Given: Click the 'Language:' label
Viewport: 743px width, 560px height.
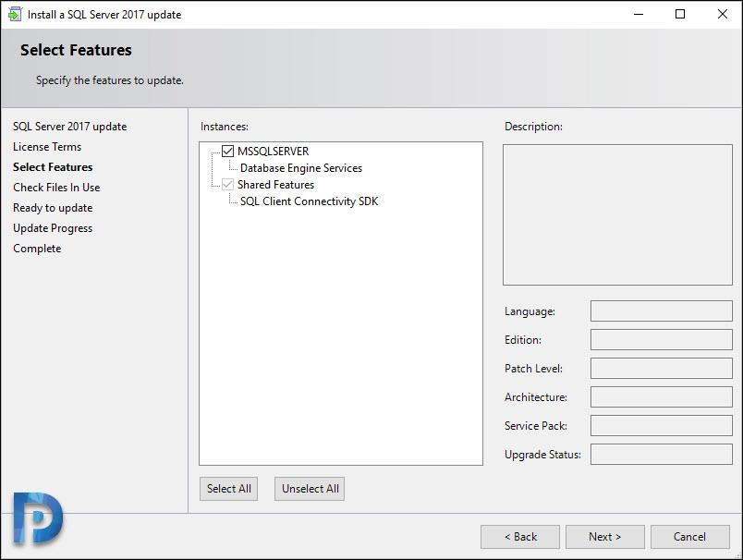Looking at the screenshot, I should tap(530, 311).
